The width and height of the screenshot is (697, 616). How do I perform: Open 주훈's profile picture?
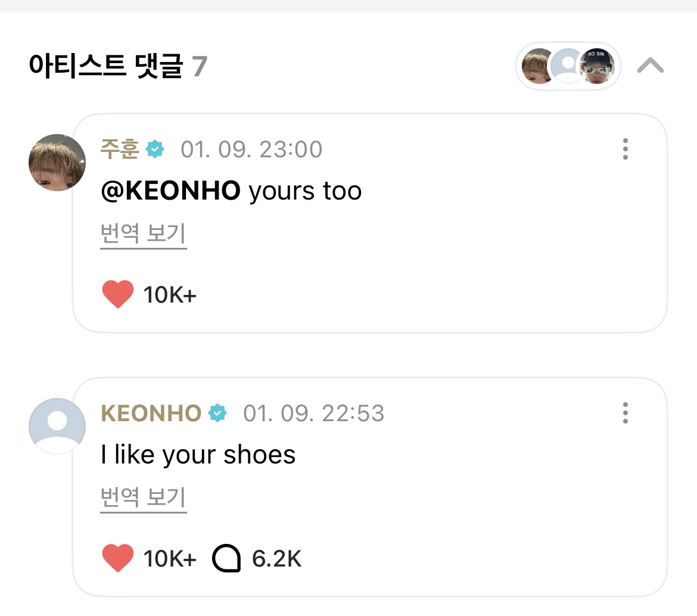(x=57, y=163)
